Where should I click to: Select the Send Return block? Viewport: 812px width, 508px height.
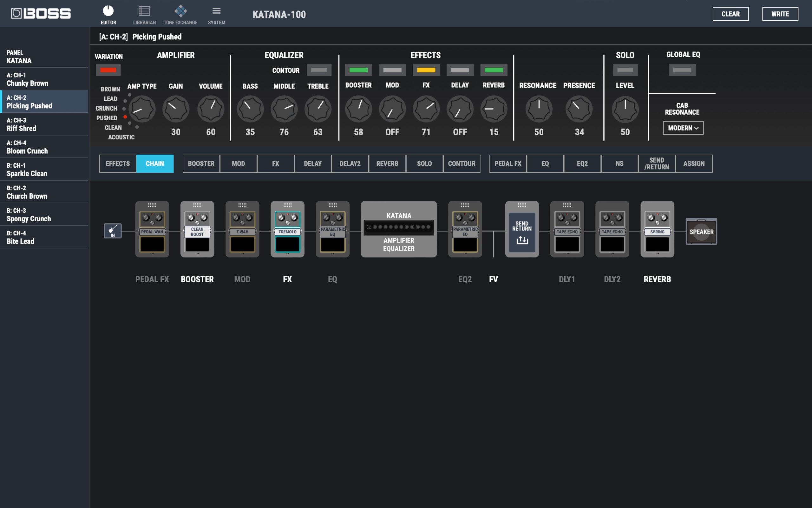point(522,229)
